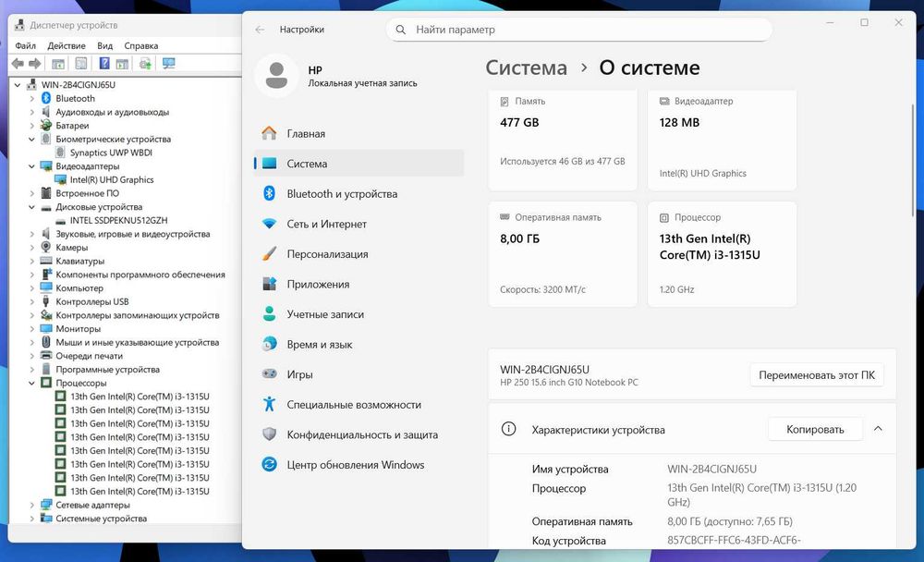Click the blue Help icon in Device Manager toolbar
Image resolution: width=924 pixels, height=562 pixels.
coord(104,64)
